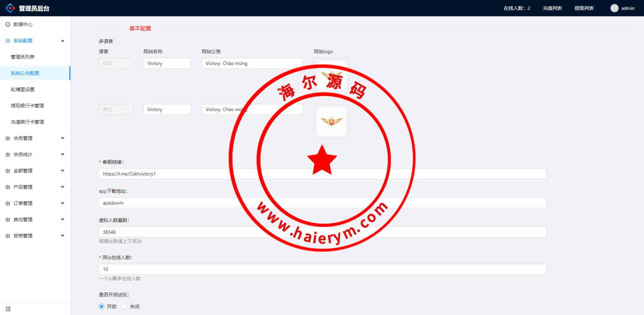This screenshot has width=644, height=315.
Task: Click the English website logo thumbnail
Action: pyautogui.click(x=331, y=122)
